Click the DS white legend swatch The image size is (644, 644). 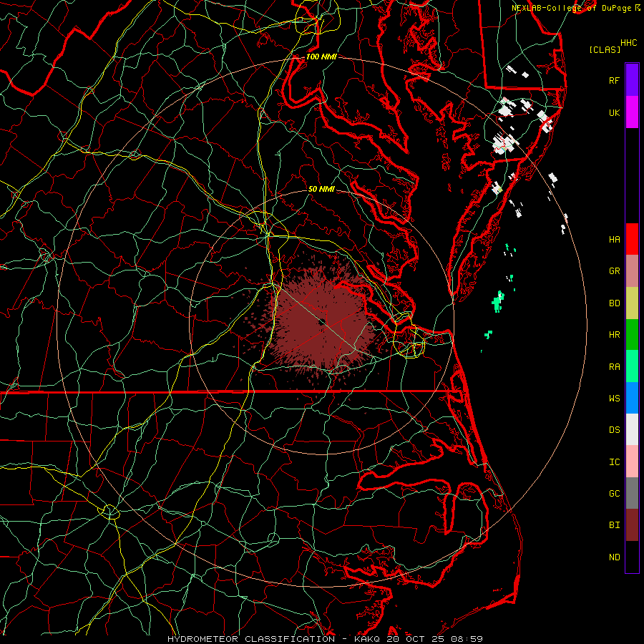pyautogui.click(x=632, y=429)
